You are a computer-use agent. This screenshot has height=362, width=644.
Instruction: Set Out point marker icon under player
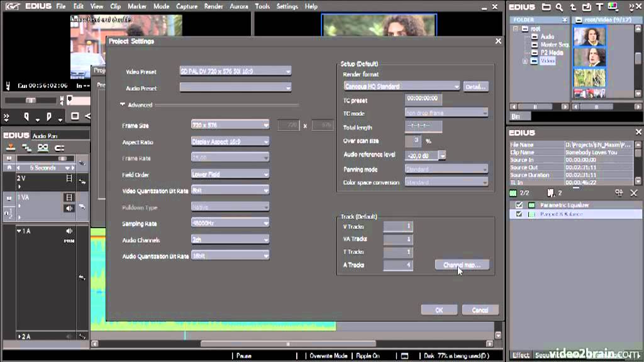pyautogui.click(x=49, y=117)
